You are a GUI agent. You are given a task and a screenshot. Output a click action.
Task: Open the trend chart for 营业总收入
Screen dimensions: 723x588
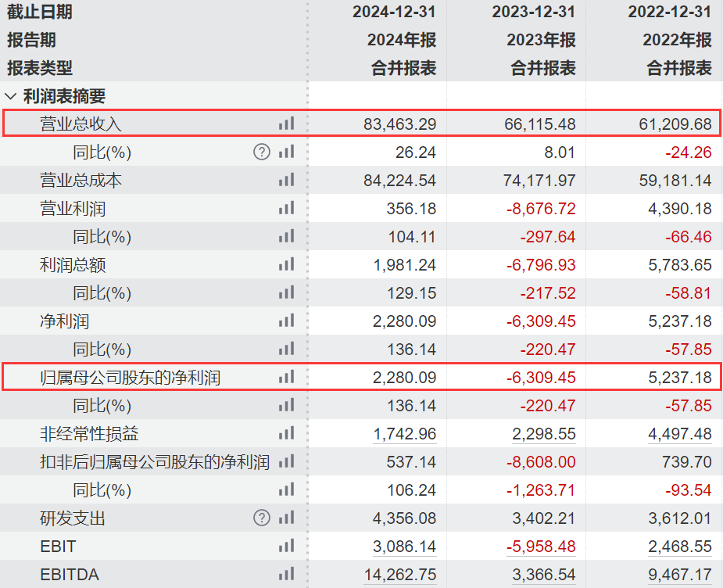(x=286, y=124)
